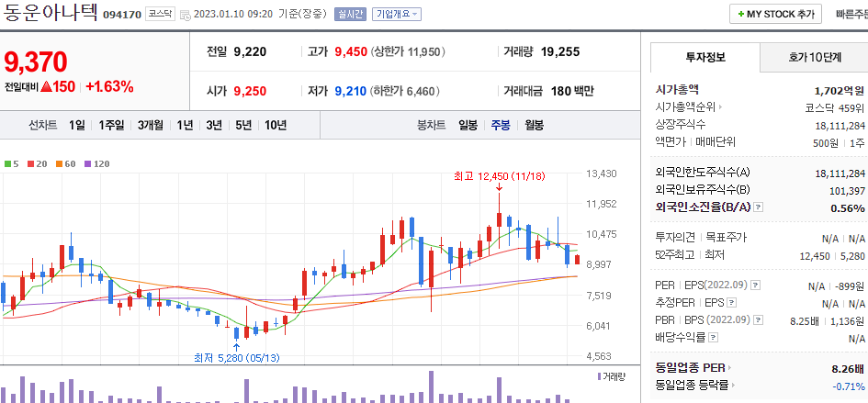This screenshot has height=403, width=868.
Task: Click the 8.26배 industry PER value
Action: click(848, 368)
